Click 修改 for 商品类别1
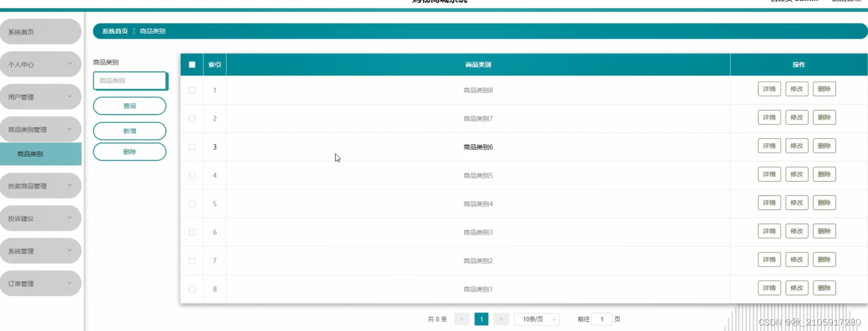Image resolution: width=868 pixels, height=331 pixels. click(797, 288)
